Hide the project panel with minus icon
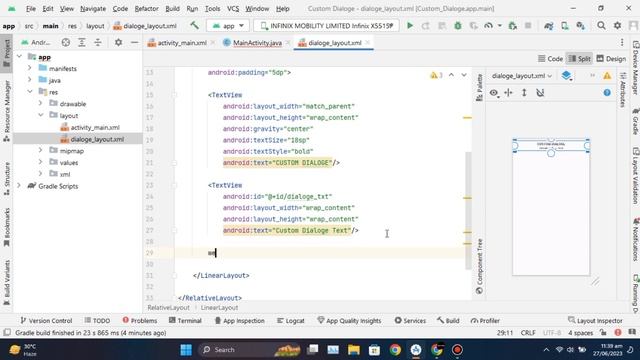The height and width of the screenshot is (360, 640). [x=134, y=42]
